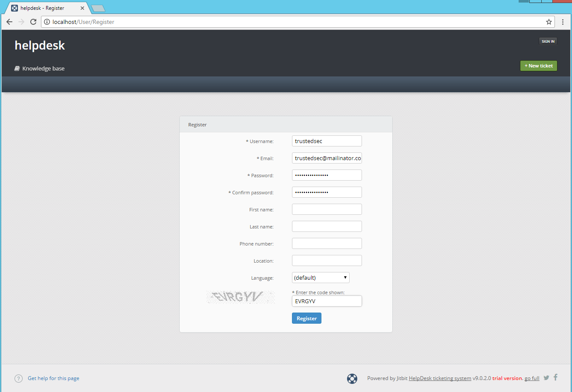Image resolution: width=572 pixels, height=392 pixels.
Task: Click the browser back arrow
Action: coord(9,21)
